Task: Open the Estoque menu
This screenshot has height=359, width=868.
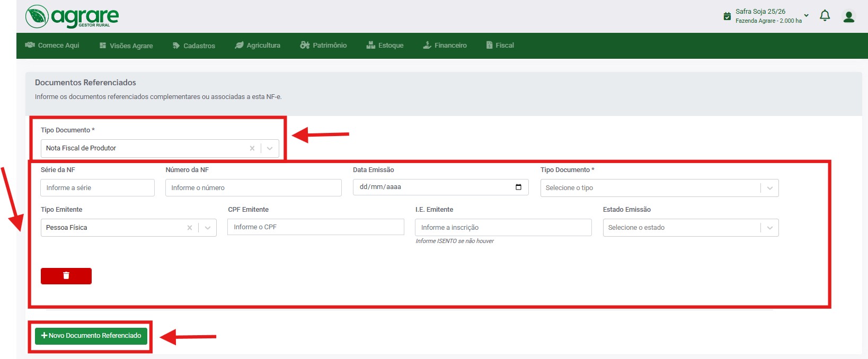Action: pyautogui.click(x=385, y=46)
